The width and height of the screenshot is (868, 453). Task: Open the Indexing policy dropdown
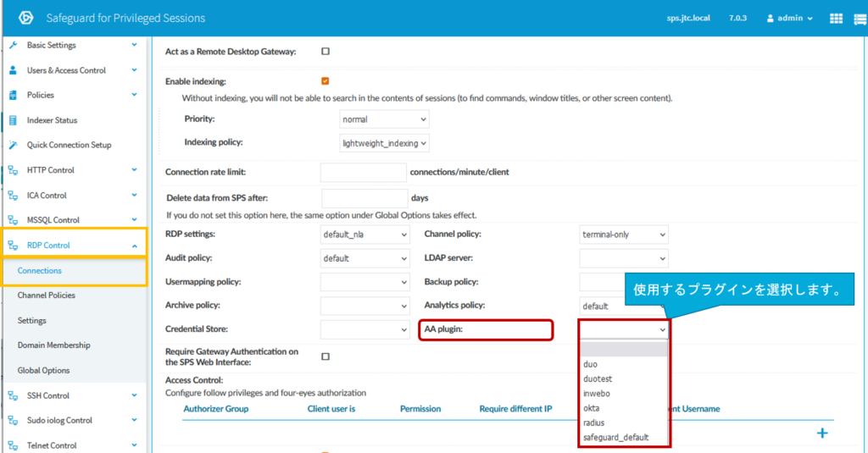pos(384,143)
